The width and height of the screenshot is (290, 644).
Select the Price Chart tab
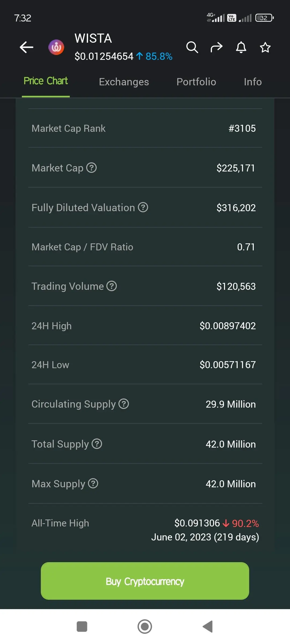click(x=46, y=81)
